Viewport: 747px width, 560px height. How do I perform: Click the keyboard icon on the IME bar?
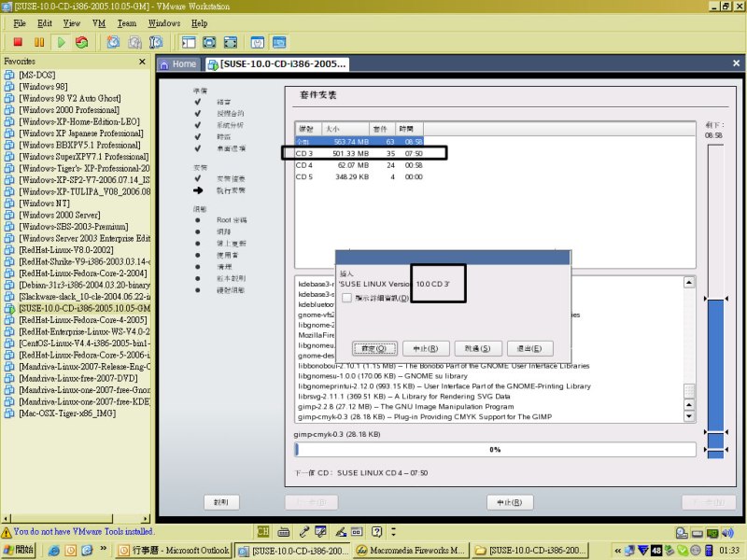coord(284,531)
